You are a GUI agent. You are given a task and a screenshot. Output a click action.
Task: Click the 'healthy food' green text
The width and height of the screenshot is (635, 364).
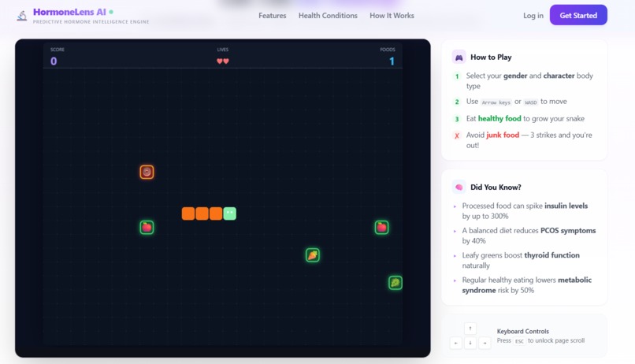(499, 118)
